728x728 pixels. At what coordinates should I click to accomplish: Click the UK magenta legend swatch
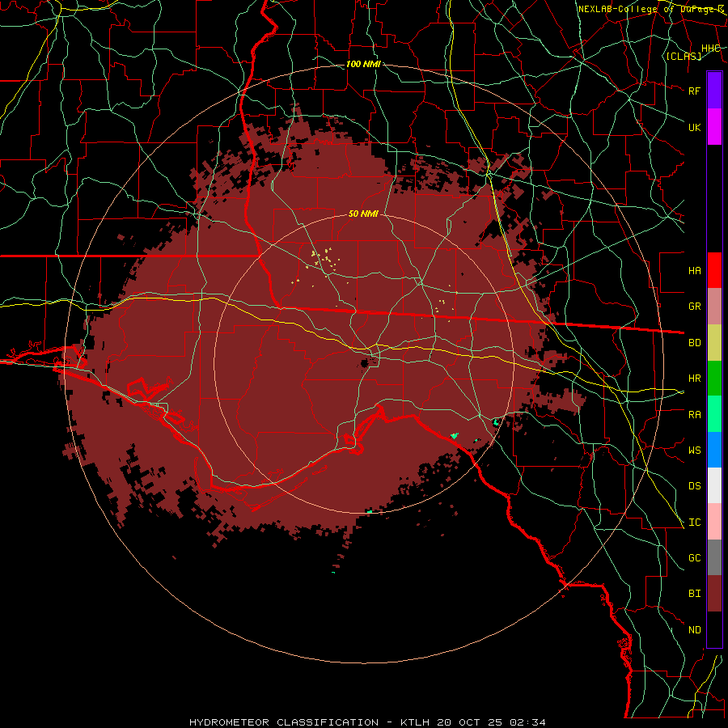(714, 126)
